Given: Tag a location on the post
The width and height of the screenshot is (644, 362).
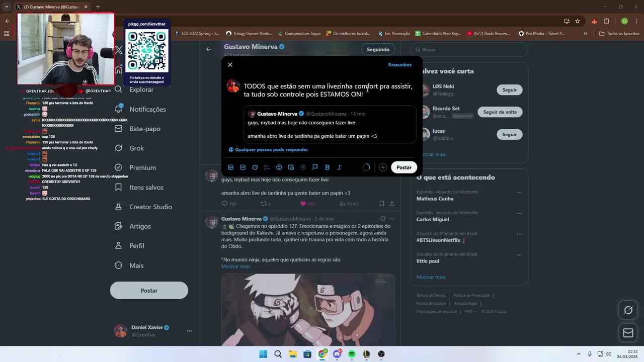Looking at the screenshot, I should tap(303, 167).
